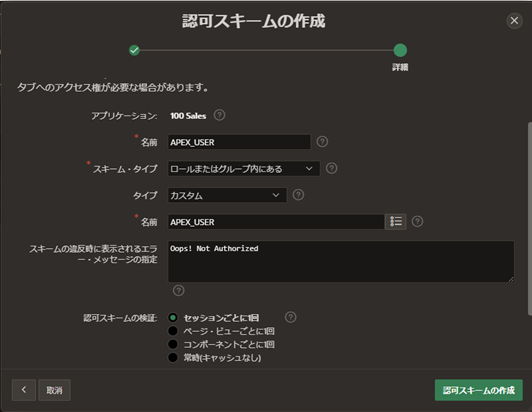Open help for タイプ dropdown

(x=298, y=195)
